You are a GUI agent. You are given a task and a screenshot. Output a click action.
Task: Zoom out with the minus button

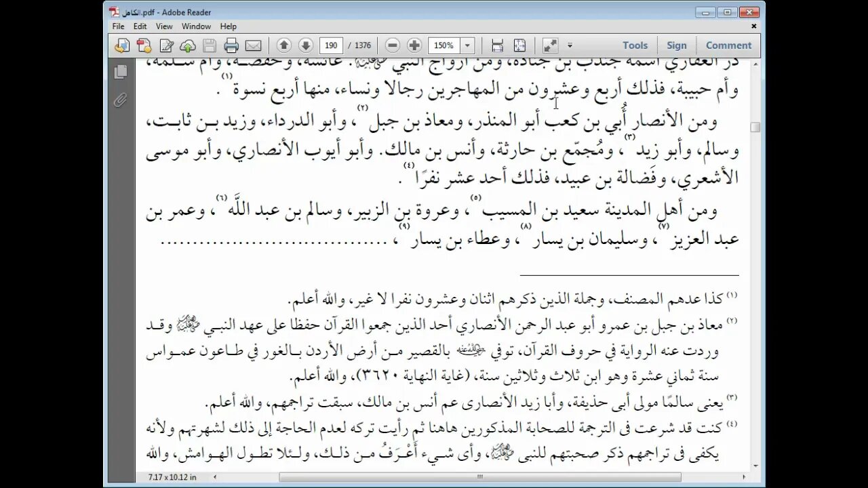tap(393, 45)
